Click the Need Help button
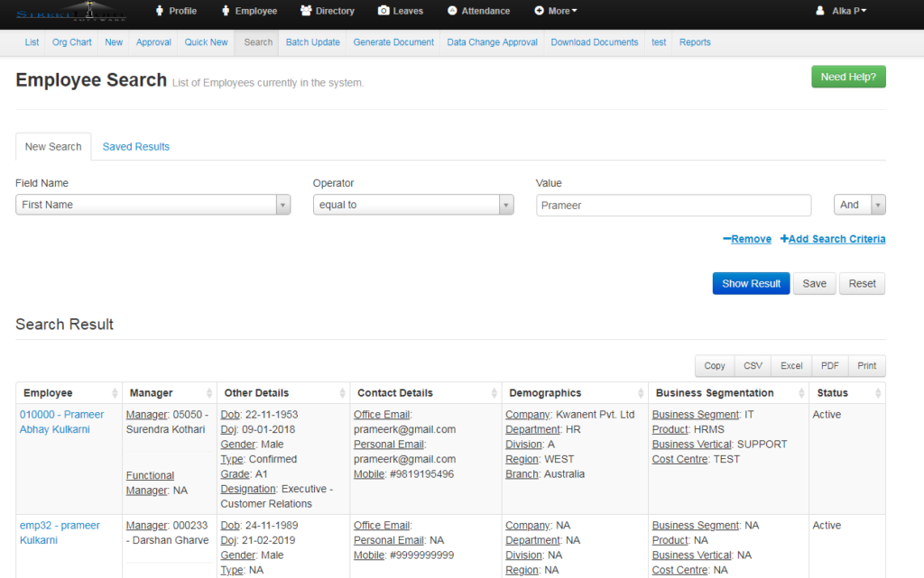This screenshot has height=578, width=924. [x=847, y=77]
